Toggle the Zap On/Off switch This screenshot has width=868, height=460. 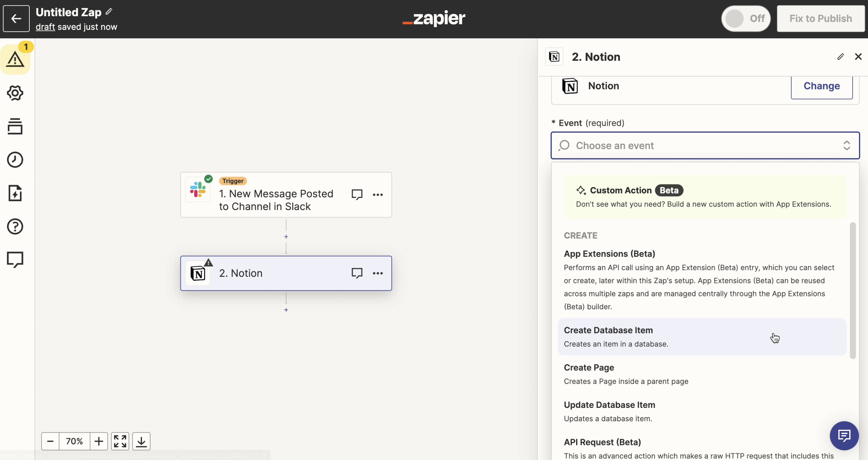pyautogui.click(x=746, y=18)
